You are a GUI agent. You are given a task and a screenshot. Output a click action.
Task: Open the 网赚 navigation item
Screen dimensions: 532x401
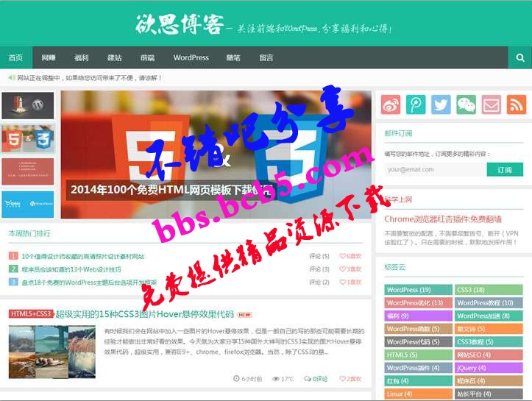tap(49, 57)
